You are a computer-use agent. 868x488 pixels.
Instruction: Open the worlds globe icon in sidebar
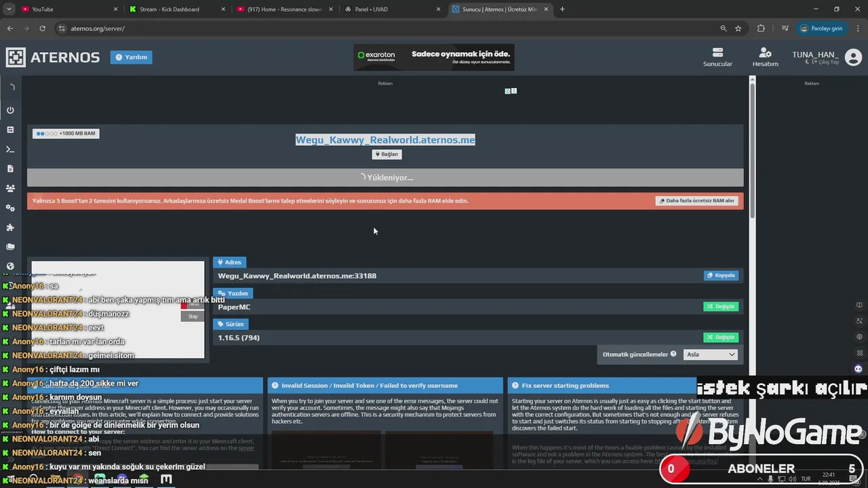pyautogui.click(x=10, y=266)
